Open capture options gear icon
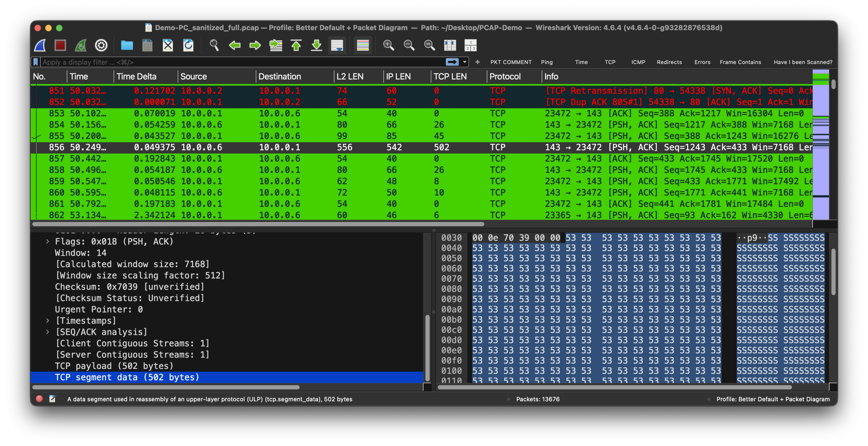This screenshot has width=868, height=446. click(x=101, y=45)
